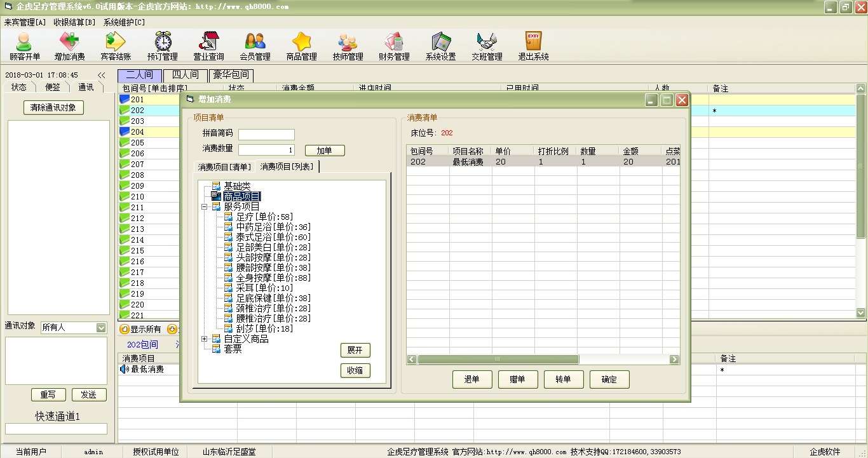Open 增加消费 from the toolbar
Screen dimensions: 868x458
click(x=69, y=46)
